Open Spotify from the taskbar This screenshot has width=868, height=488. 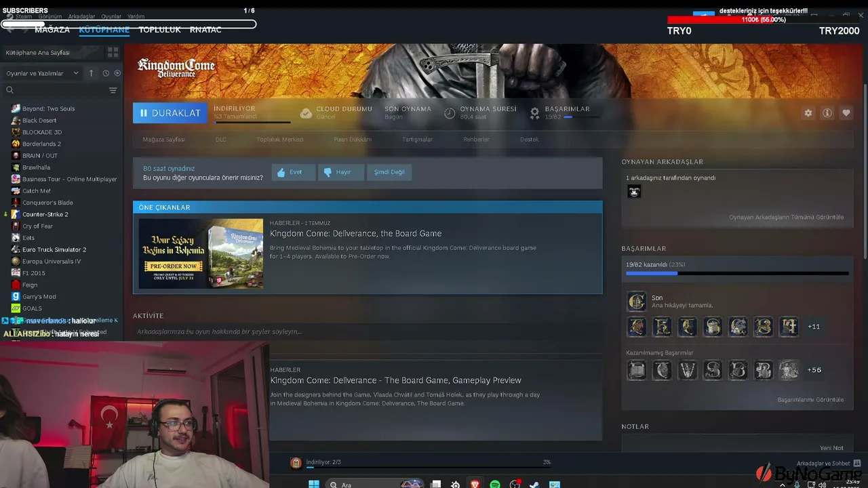click(495, 484)
